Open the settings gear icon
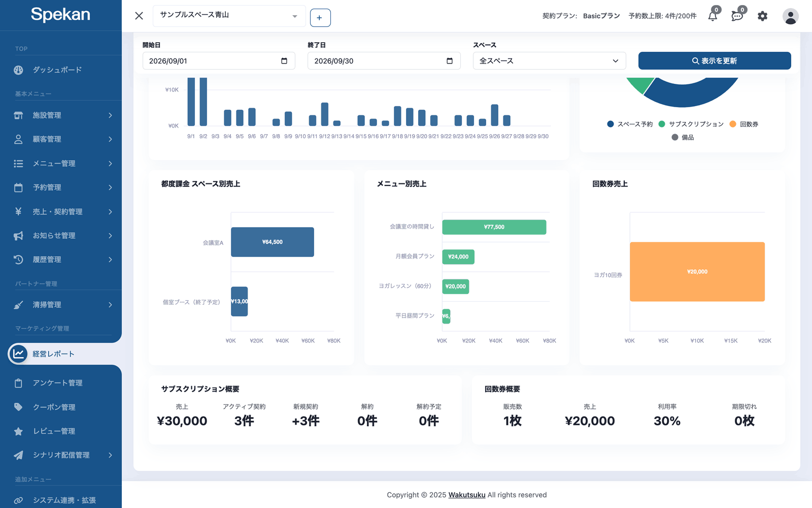The width and height of the screenshot is (812, 508). [x=762, y=16]
